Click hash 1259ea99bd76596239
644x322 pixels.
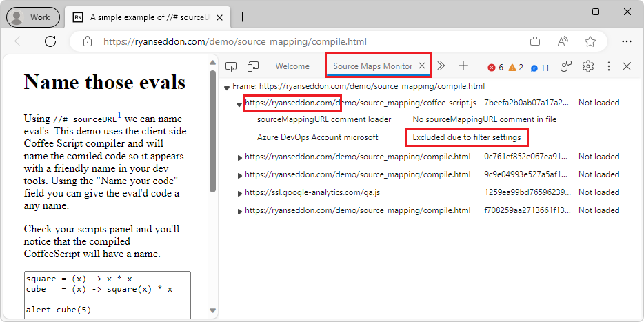527,192
